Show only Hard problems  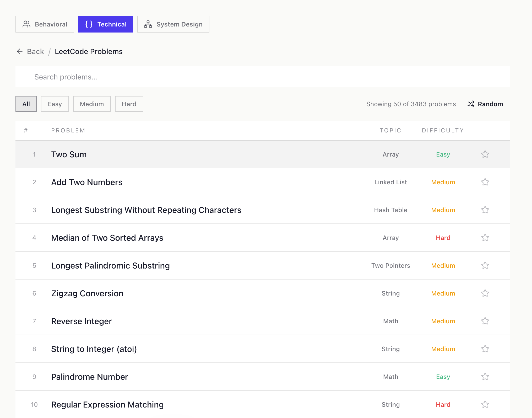coord(129,104)
